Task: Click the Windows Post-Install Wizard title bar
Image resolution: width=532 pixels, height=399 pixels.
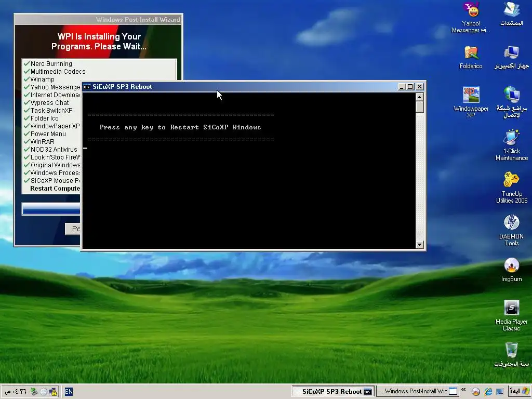Action: click(98, 19)
